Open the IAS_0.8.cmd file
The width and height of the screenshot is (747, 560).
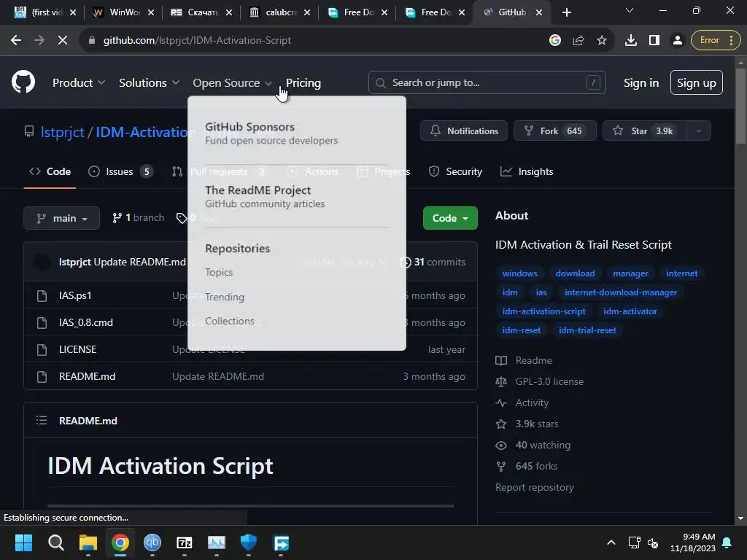click(x=86, y=323)
